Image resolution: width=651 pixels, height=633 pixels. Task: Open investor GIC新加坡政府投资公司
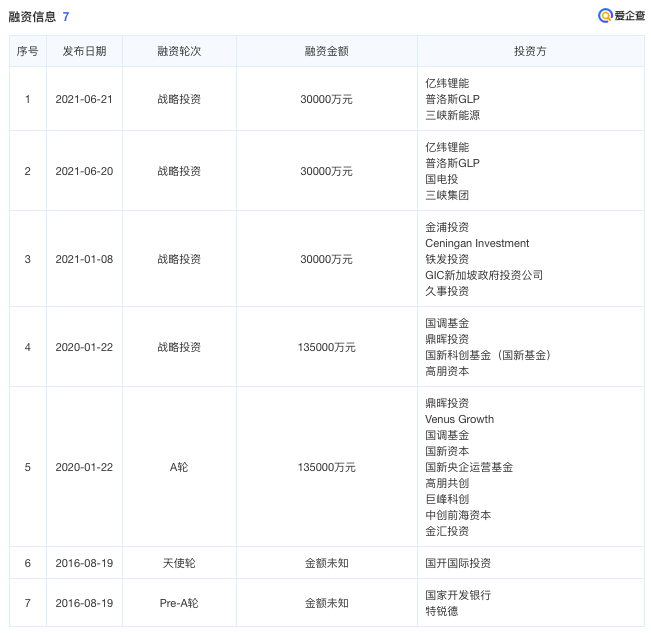pos(484,275)
